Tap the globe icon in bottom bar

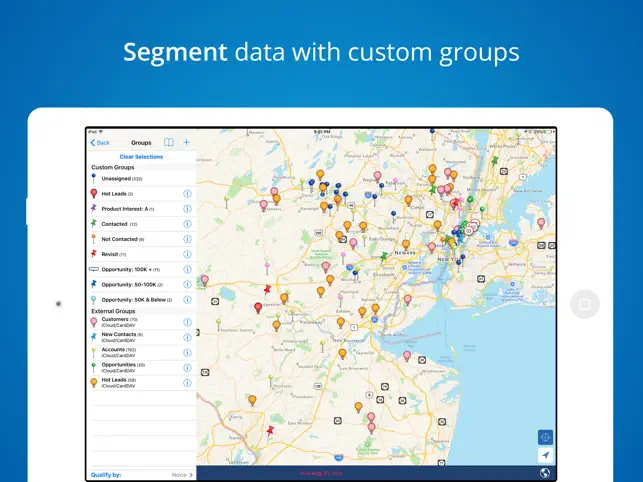545,473
